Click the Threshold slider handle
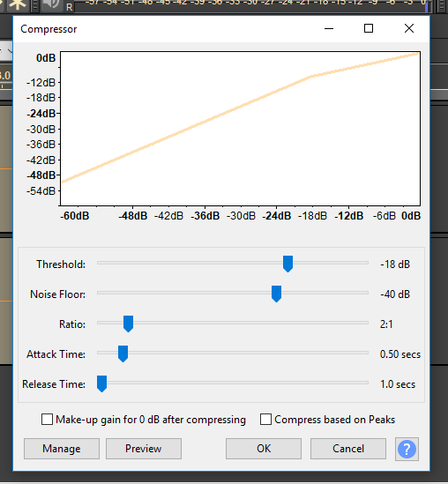The height and width of the screenshot is (484, 448). pyautogui.click(x=287, y=264)
